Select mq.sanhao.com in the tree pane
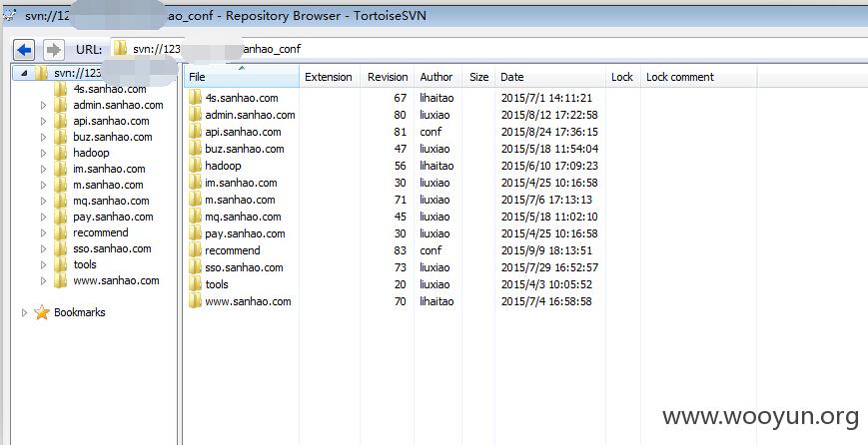 pos(111,201)
